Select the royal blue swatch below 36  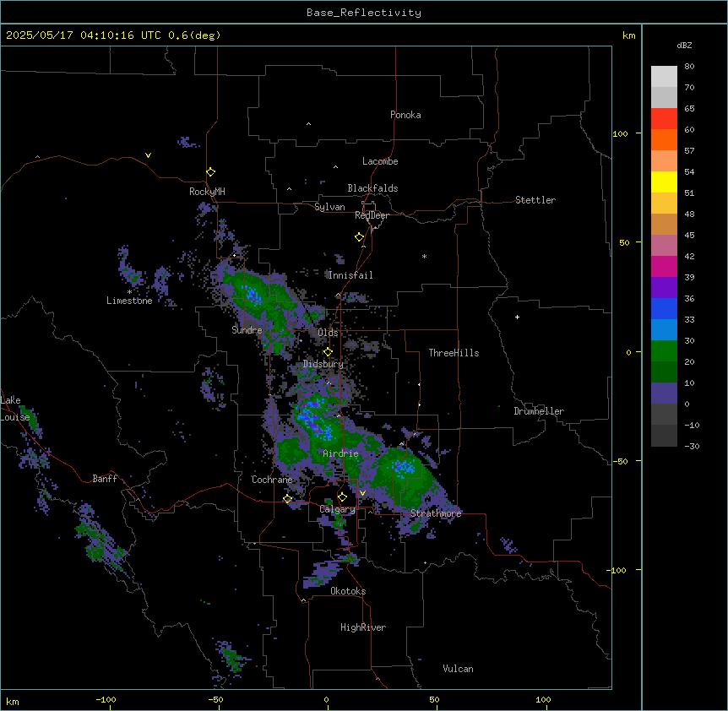pyautogui.click(x=664, y=308)
